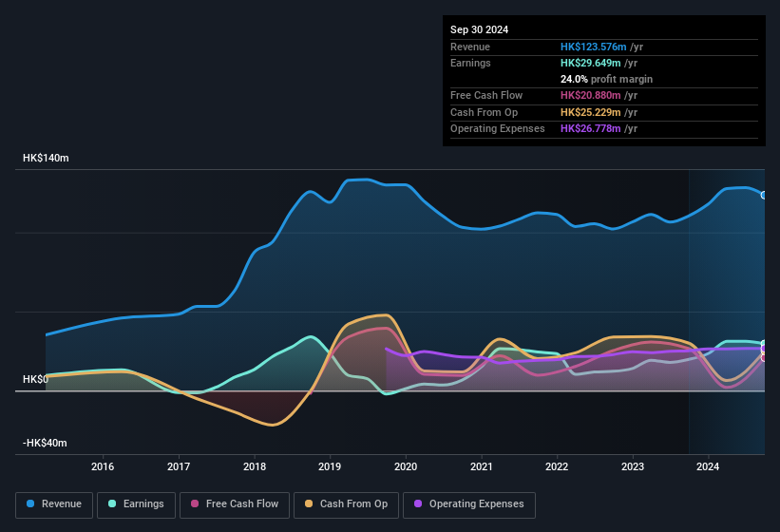780x532 pixels.
Task: Click the 2020 x-axis label
Action: point(406,466)
